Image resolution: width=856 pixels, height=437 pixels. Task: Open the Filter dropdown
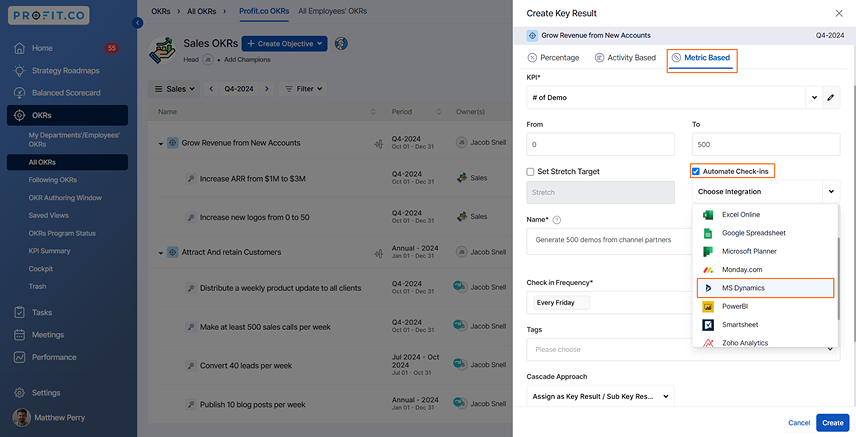pyautogui.click(x=304, y=88)
